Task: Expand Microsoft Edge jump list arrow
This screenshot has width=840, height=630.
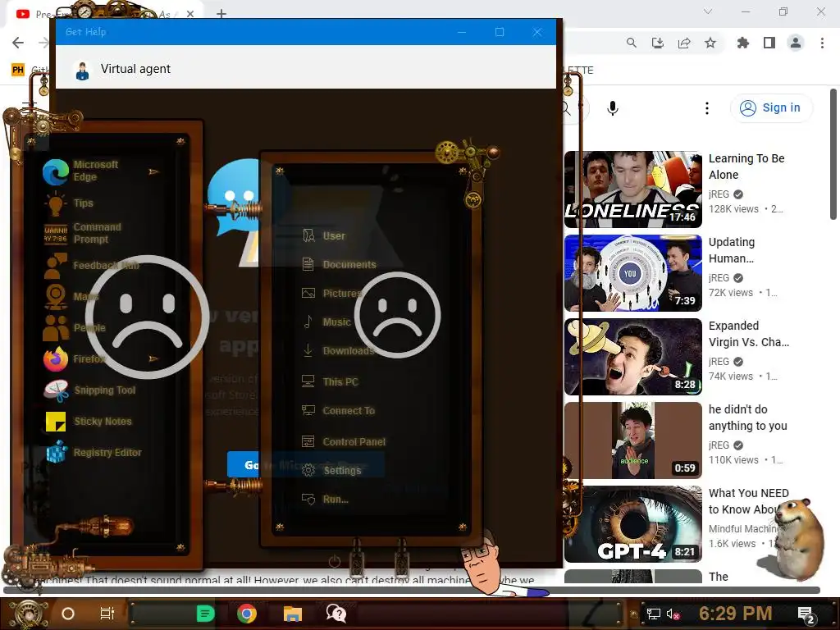Action: 153,171
